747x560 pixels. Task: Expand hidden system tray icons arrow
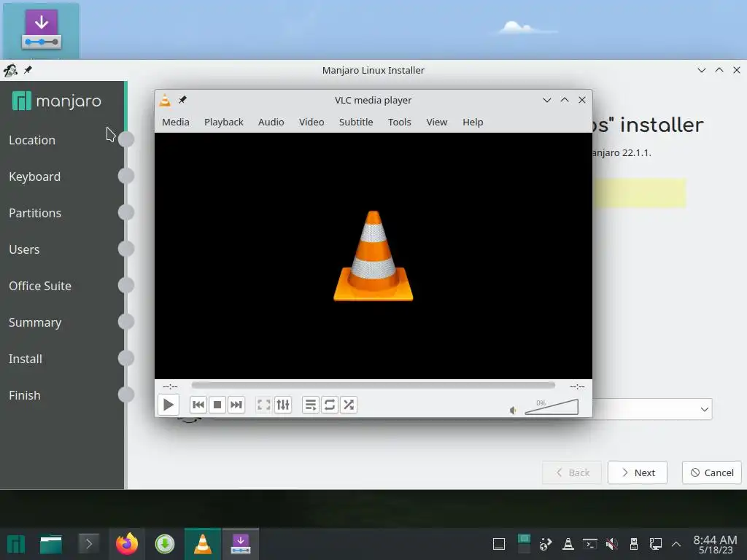[676, 544]
